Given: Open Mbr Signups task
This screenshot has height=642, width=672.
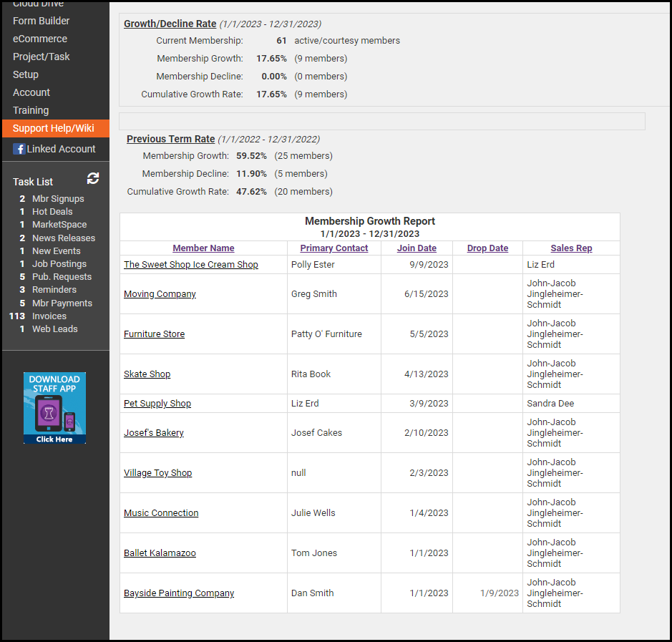Looking at the screenshot, I should tap(58, 198).
